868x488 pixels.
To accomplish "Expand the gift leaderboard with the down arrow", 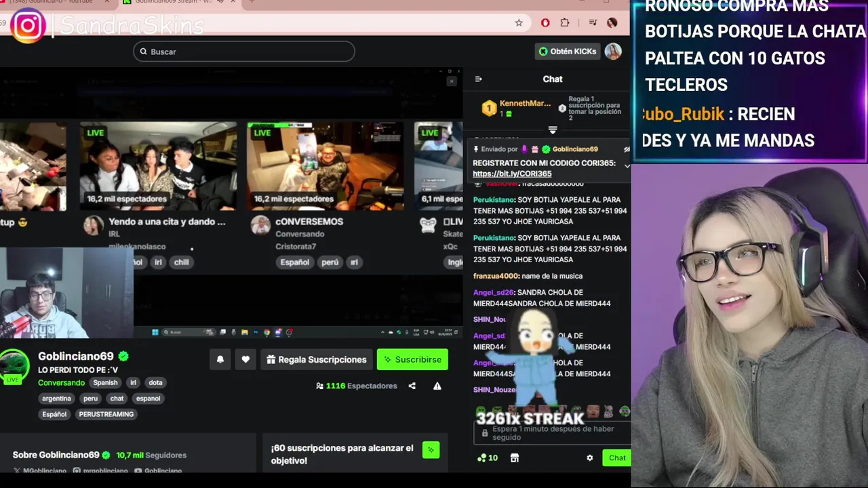I will point(553,130).
